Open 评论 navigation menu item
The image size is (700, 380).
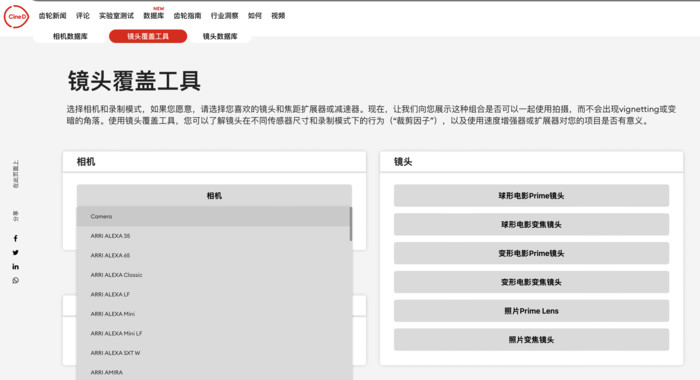coord(83,16)
